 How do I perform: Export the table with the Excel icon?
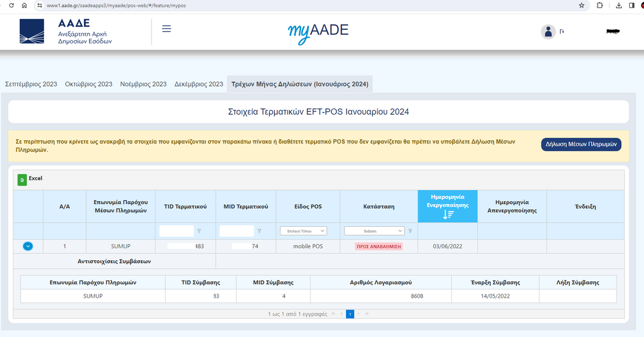click(22, 179)
